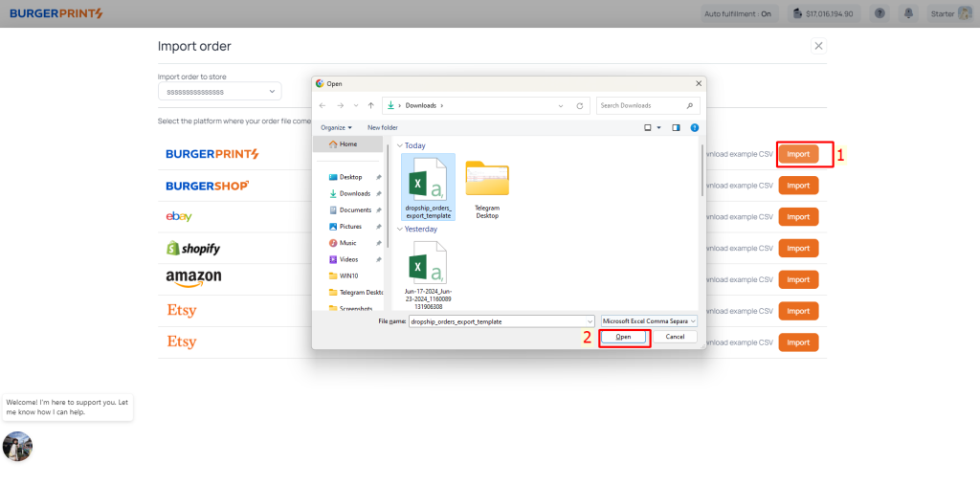Click Import in the BurgerShop row
This screenshot has width=980, height=485.
(798, 186)
